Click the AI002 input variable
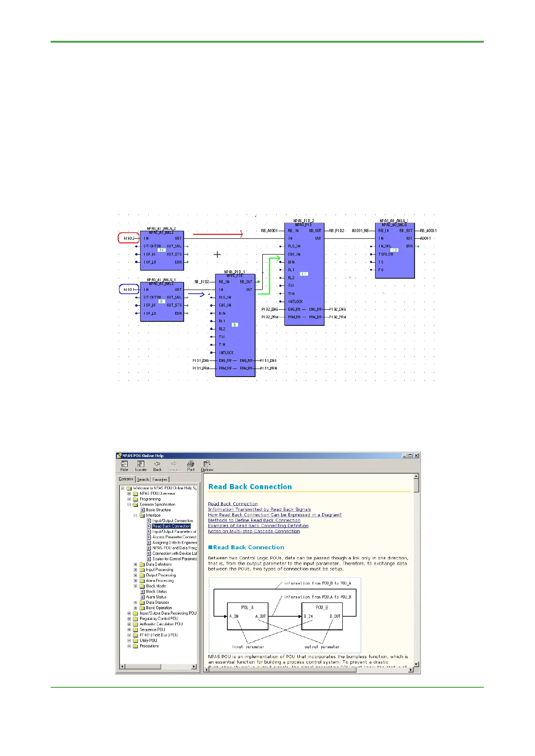The height and width of the screenshot is (756, 535). tap(129, 238)
